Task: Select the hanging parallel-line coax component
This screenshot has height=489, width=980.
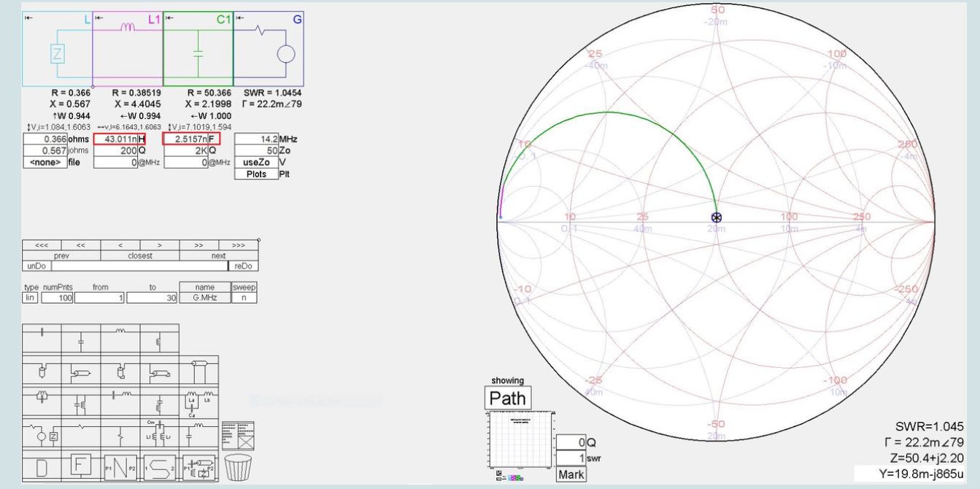Action: (199, 370)
